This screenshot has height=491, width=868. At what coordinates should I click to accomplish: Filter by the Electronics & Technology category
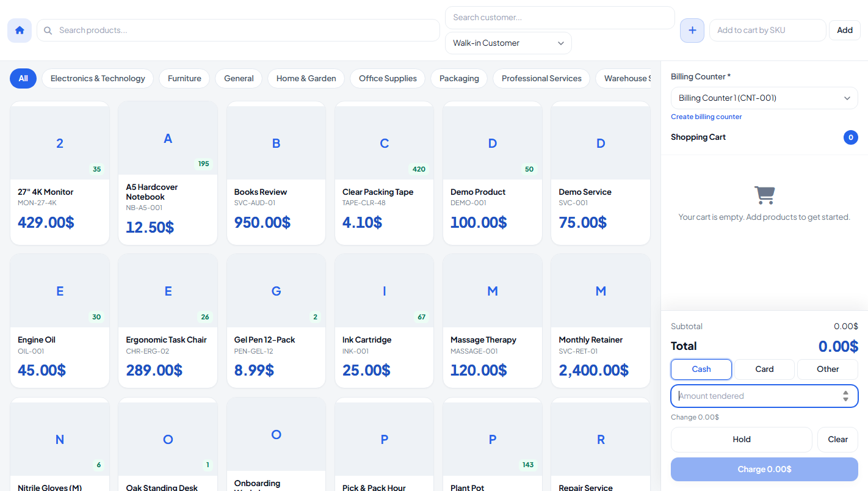[x=98, y=78]
